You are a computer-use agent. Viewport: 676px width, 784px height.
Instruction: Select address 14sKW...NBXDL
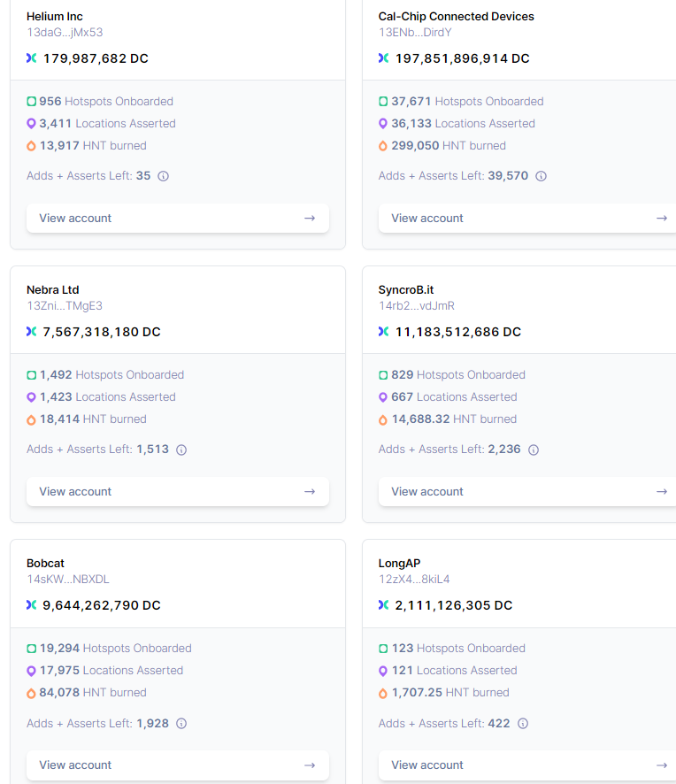point(68,580)
